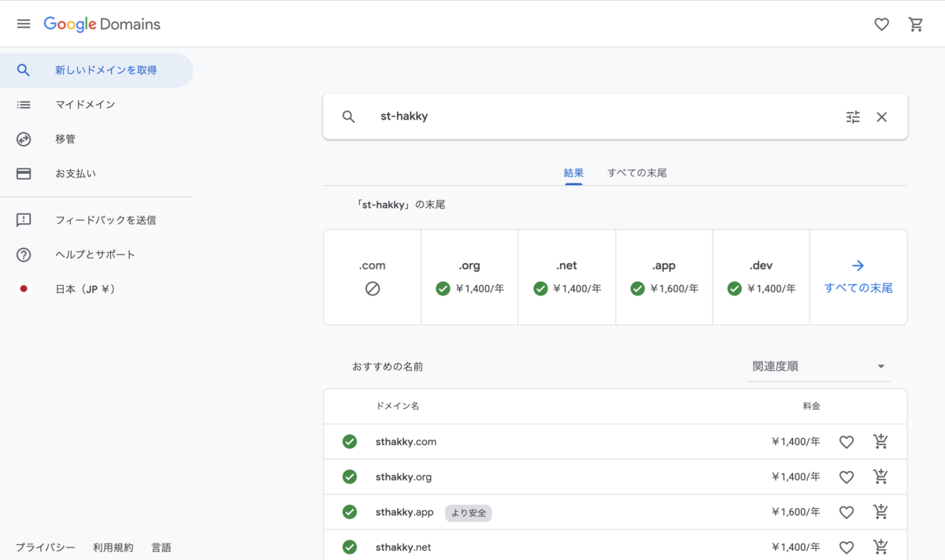The height and width of the screenshot is (560, 945).
Task: Open the shopping cart in header
Action: 916,24
